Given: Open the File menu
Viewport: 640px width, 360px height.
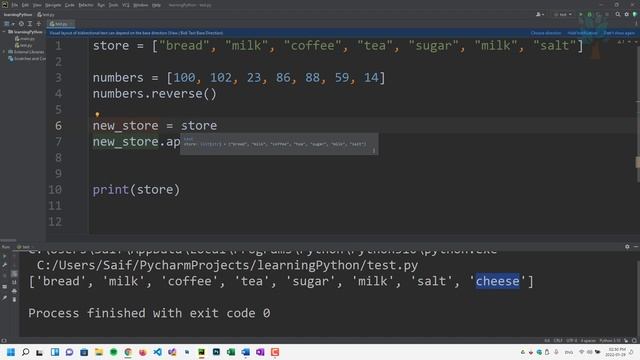Looking at the screenshot, I should tap(15, 5).
